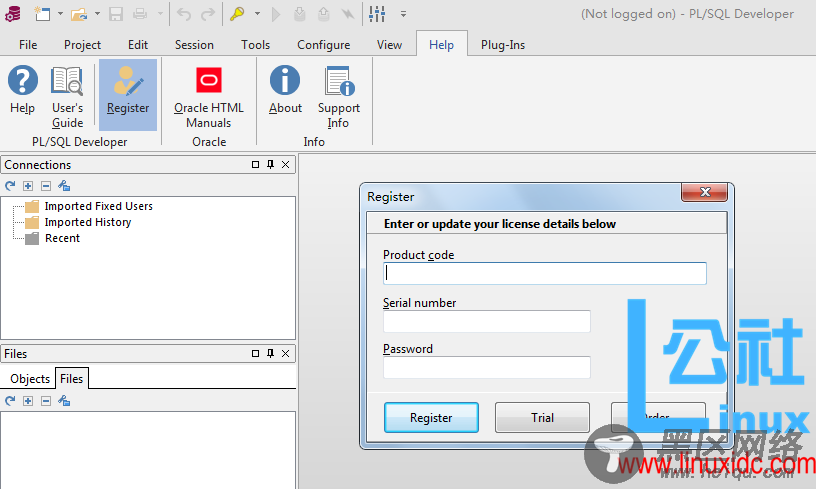Click the Undo arrow icon
This screenshot has width=816, height=489.
click(x=184, y=14)
